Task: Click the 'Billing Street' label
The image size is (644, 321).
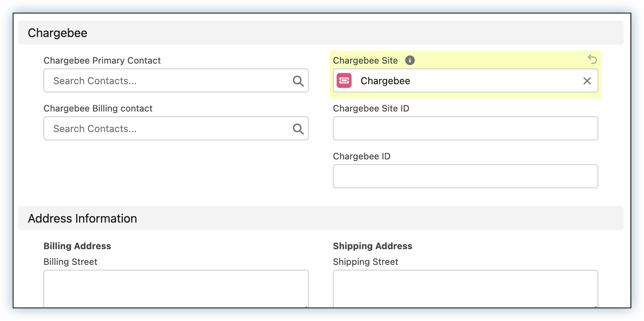Action: tap(70, 262)
